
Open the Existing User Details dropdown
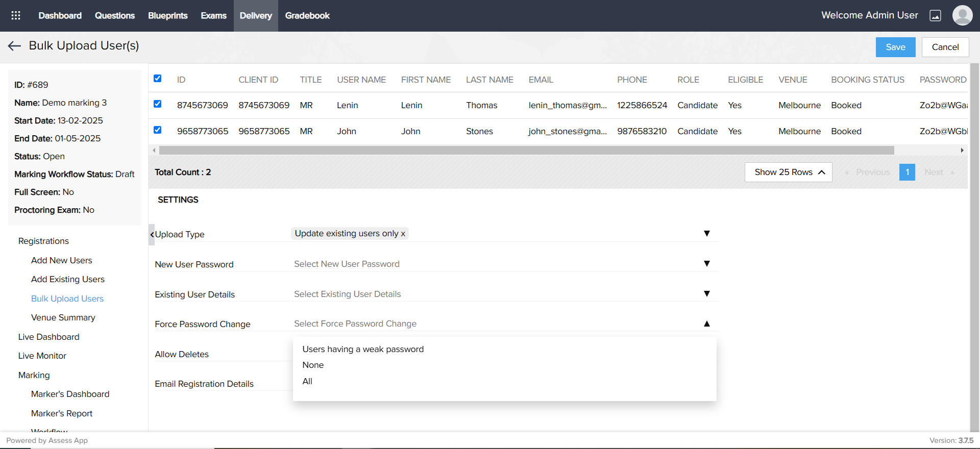pos(505,294)
